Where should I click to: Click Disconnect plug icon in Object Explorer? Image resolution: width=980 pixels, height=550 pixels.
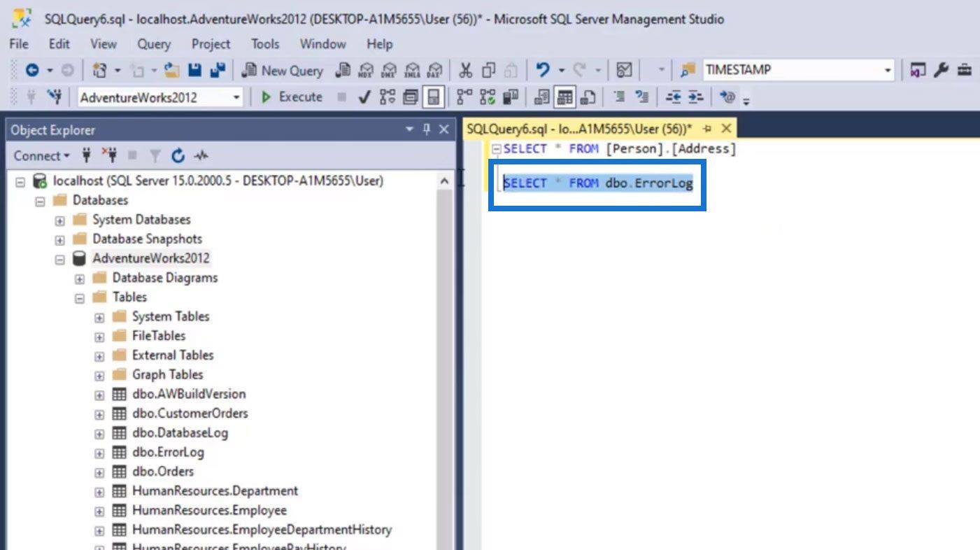tap(109, 155)
